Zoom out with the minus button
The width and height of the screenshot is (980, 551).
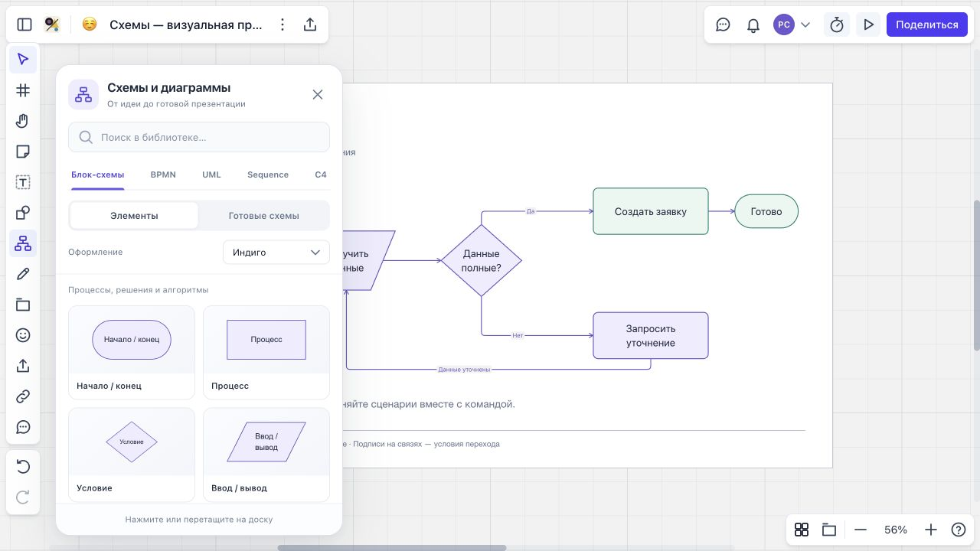(x=861, y=530)
